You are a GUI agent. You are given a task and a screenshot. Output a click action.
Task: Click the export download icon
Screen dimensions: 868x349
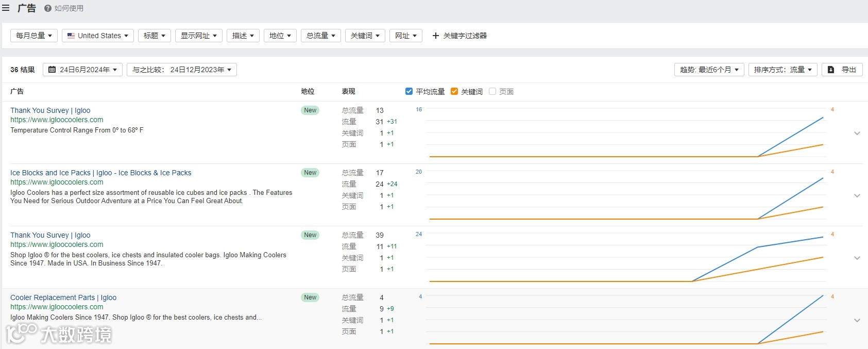coord(831,70)
